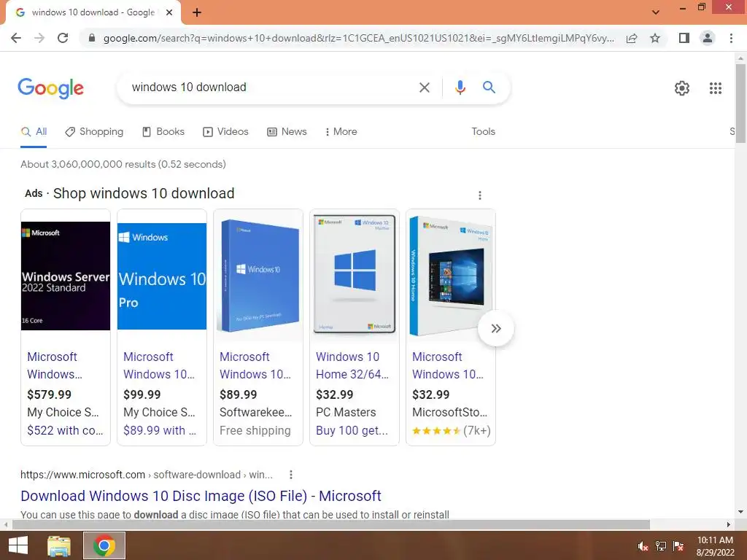Open the $579.99 Microsoft Windows ad link
The height and width of the screenshot is (560, 747).
[54, 366]
